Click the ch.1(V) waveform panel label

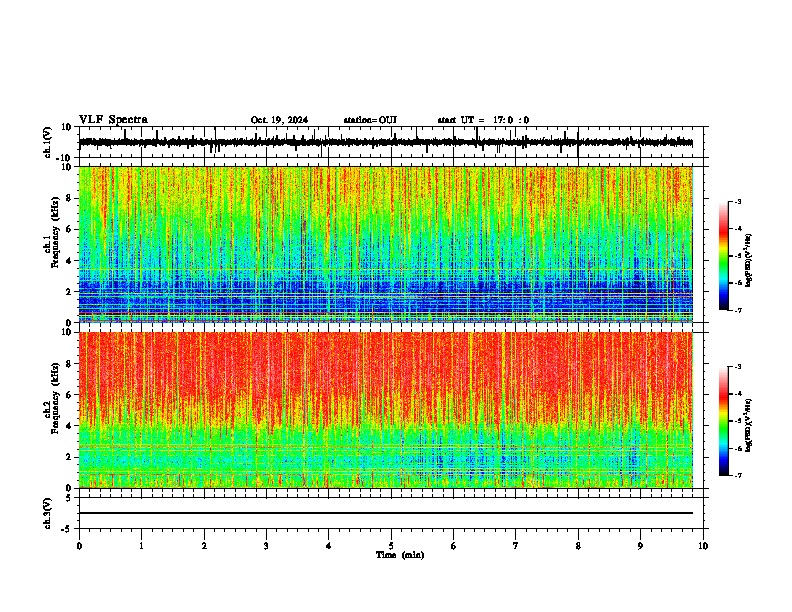[x=48, y=142]
